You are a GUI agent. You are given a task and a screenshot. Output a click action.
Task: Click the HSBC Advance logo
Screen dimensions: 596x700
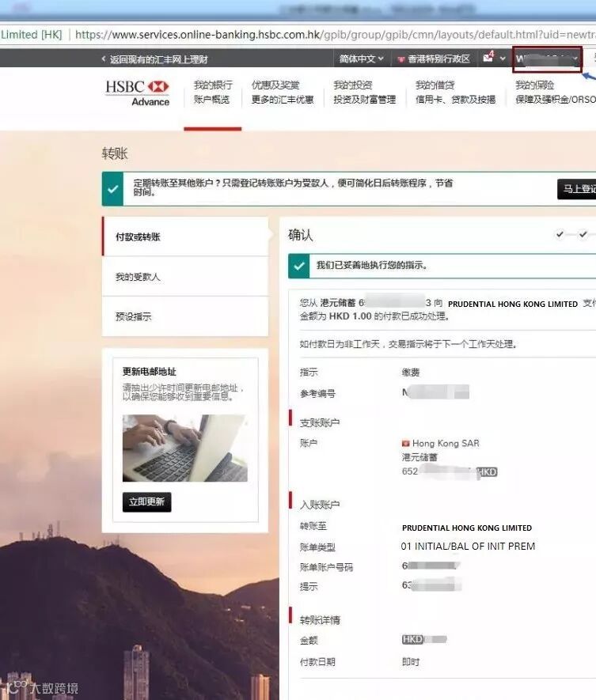137,93
